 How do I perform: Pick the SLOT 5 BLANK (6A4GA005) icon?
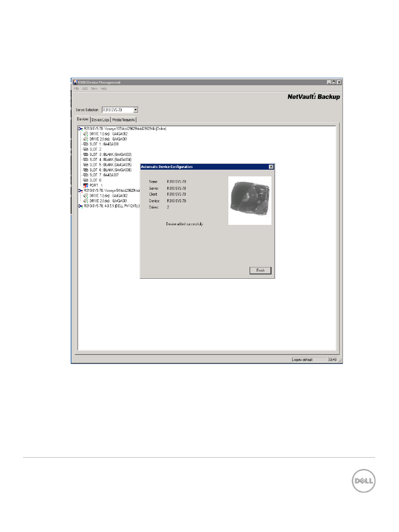[x=86, y=165]
